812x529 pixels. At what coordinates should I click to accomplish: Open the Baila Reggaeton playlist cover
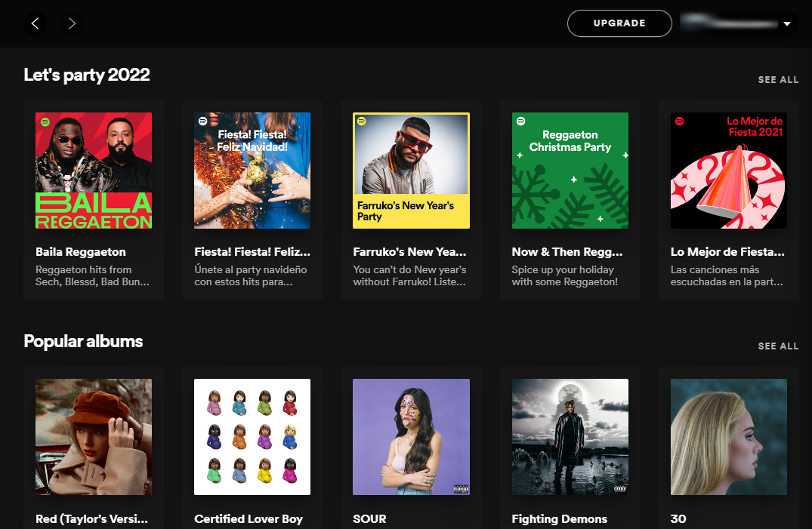(94, 171)
